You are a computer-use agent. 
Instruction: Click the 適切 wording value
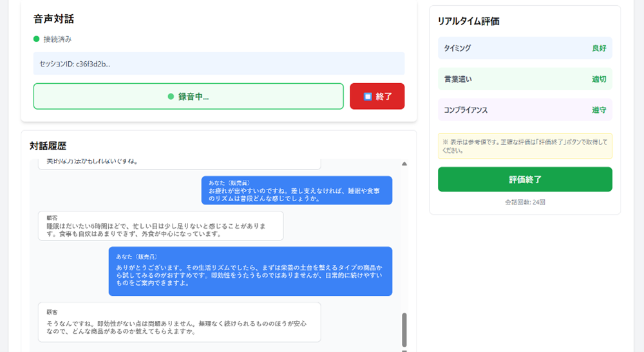click(599, 79)
